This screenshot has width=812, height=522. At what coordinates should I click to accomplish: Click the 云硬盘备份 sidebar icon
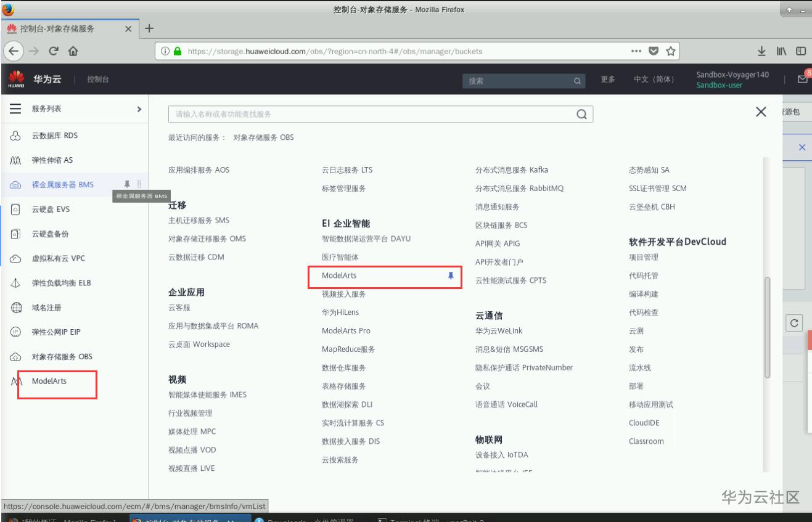(15, 234)
